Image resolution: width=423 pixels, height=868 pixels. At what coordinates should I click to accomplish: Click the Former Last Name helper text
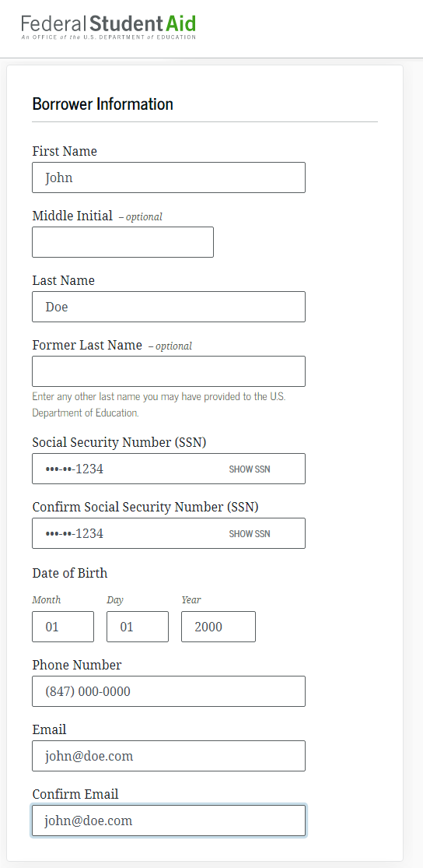[159, 405]
